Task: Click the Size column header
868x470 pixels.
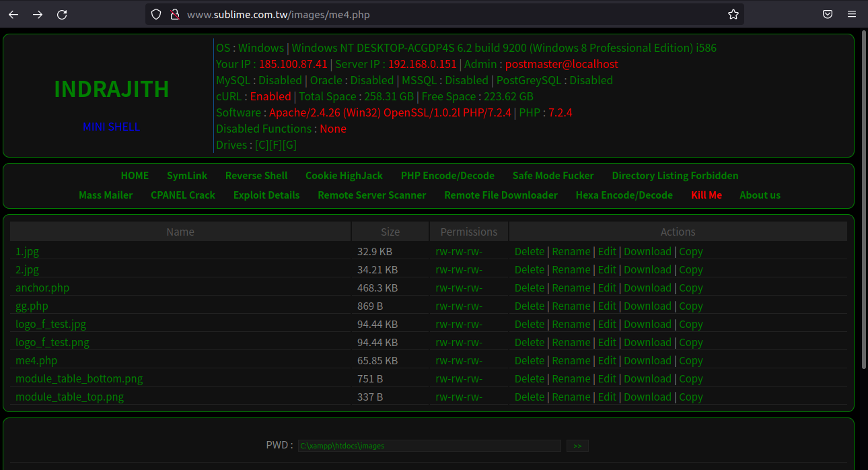Action: click(390, 232)
